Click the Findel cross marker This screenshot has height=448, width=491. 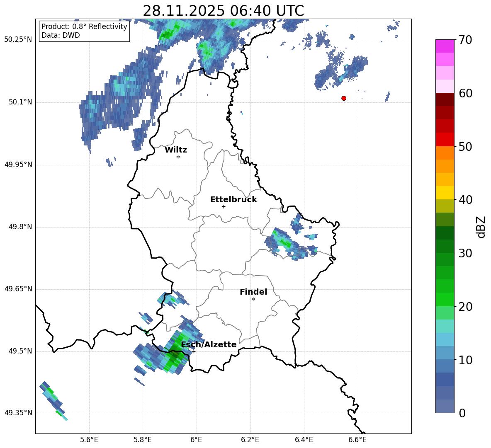coord(253,299)
